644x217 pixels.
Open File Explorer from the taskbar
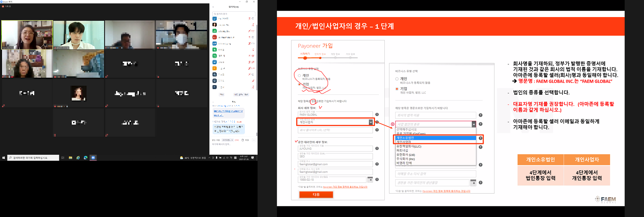click(x=70, y=158)
